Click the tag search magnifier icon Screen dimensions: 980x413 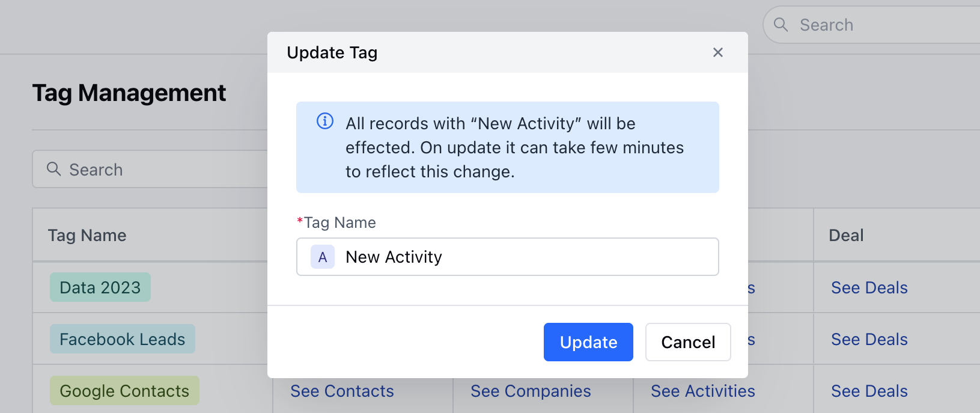54,169
